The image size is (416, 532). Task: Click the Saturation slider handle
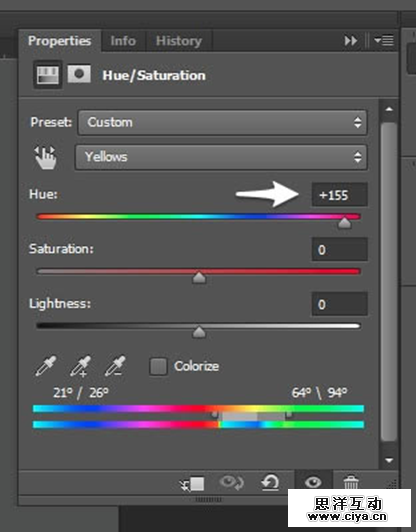[199, 277]
